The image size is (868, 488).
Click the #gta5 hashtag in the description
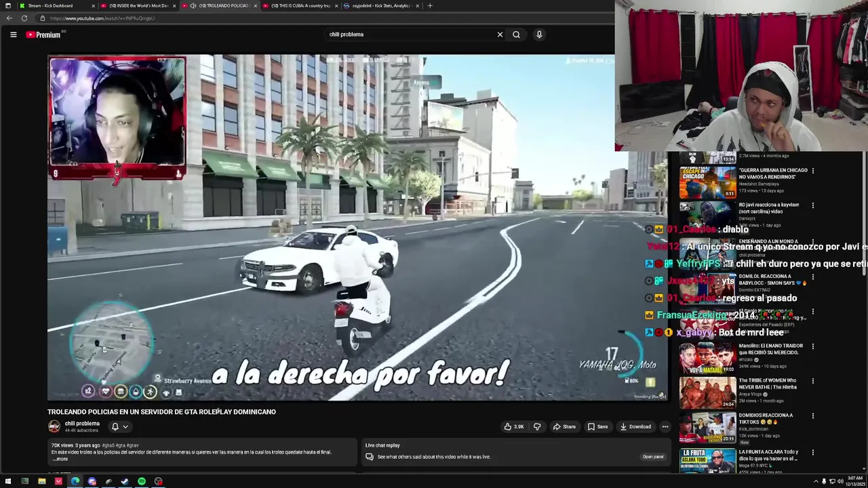click(108, 445)
